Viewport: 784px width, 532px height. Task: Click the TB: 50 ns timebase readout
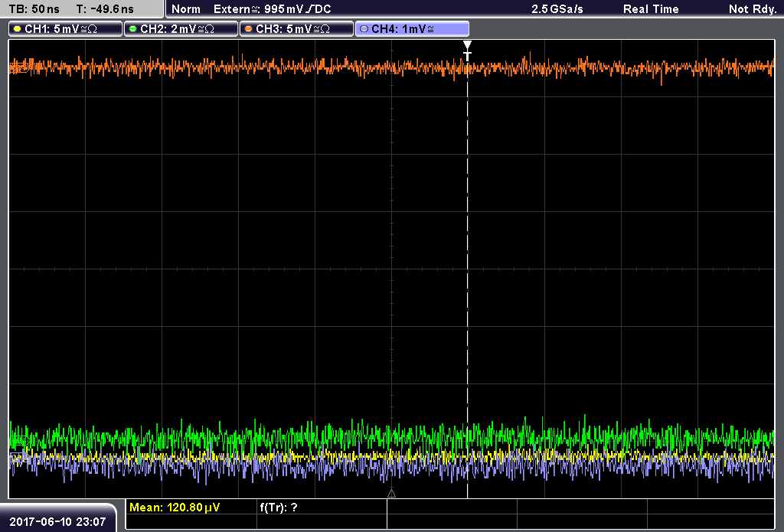tap(34, 9)
